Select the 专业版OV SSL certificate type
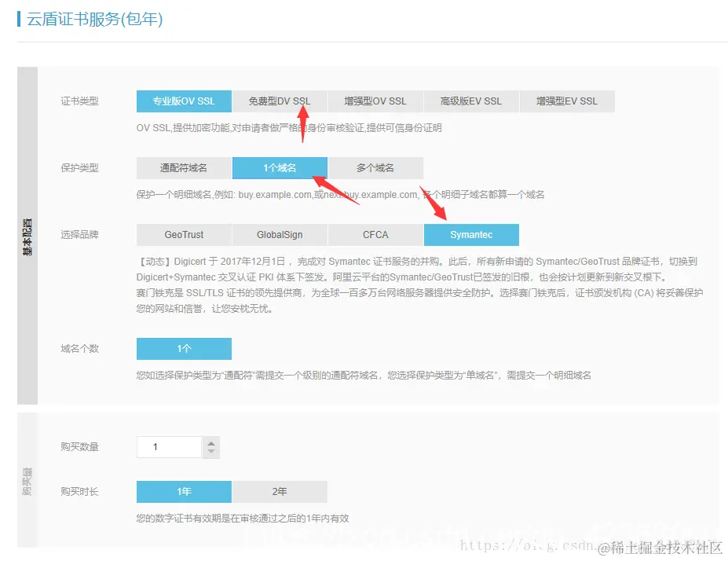 (184, 101)
